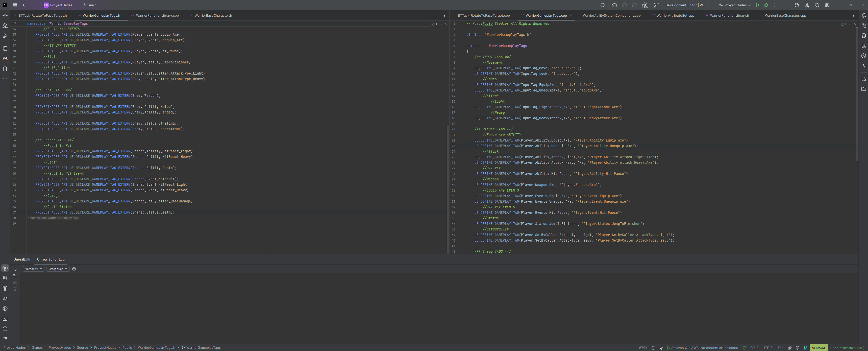Screen dimensions: 868x351
Task: Click Public in the breadcrumb path
Action: point(127,348)
